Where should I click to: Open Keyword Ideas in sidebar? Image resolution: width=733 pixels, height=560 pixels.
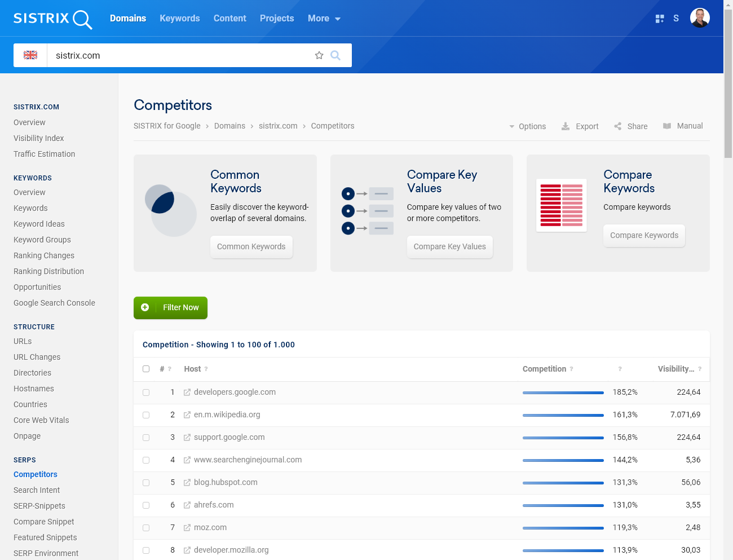(x=39, y=224)
